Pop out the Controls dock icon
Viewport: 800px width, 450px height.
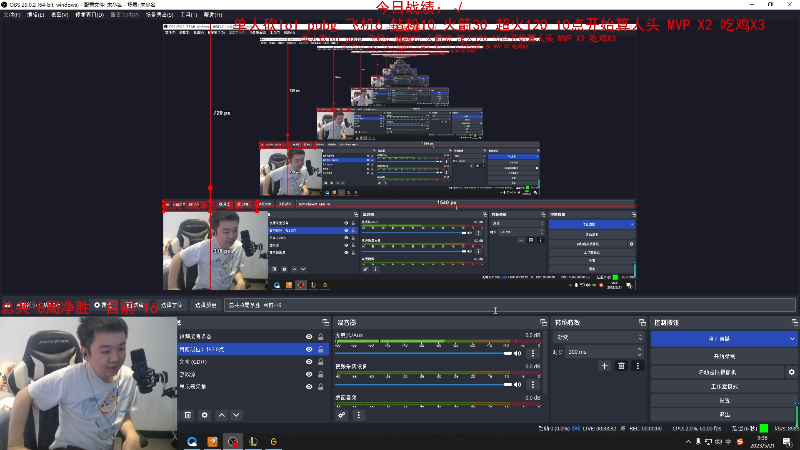(x=795, y=322)
